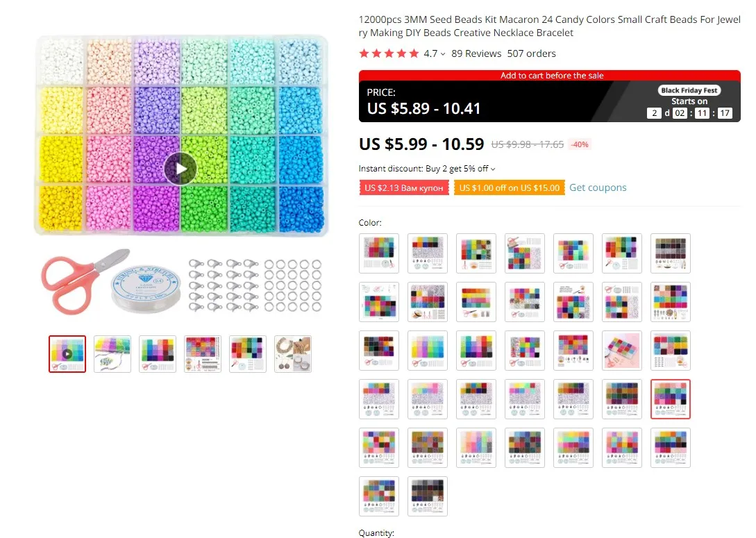756x538 pixels.
Task: Choose the currently selected red-bordered color variant
Action: click(x=670, y=398)
